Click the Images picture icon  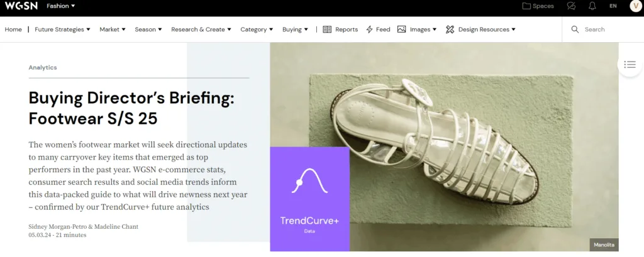point(402,29)
